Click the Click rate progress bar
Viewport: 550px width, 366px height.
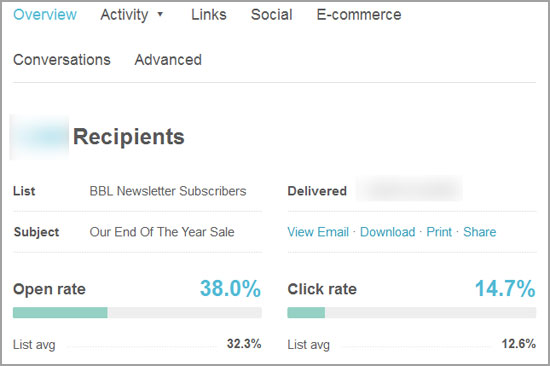tap(412, 313)
